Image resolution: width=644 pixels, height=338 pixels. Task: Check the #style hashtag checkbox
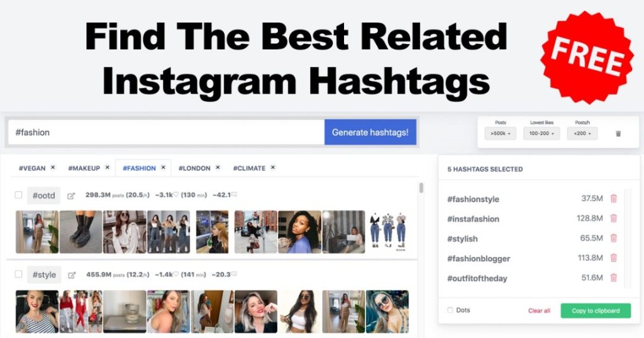18,274
